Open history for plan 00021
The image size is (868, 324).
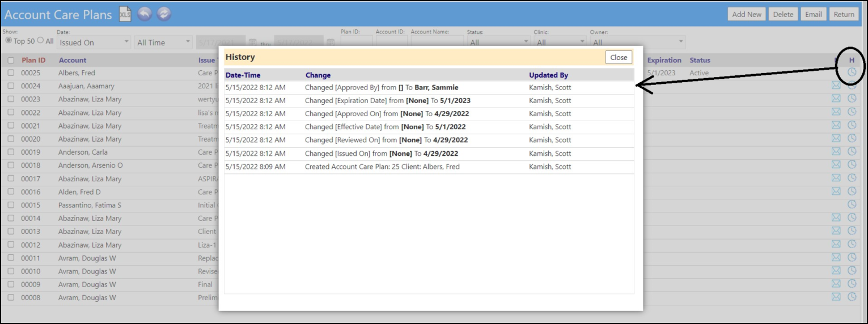coord(852,125)
